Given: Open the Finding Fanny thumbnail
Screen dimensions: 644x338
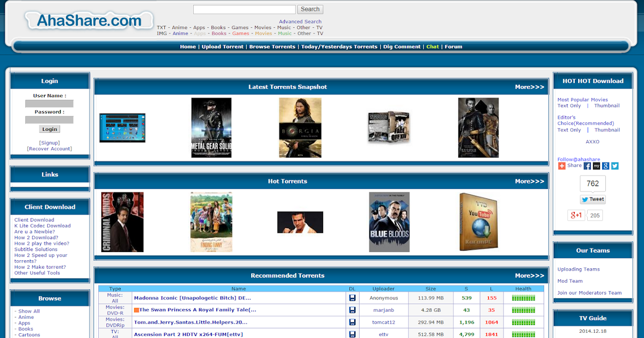Looking at the screenshot, I should click(x=211, y=222).
